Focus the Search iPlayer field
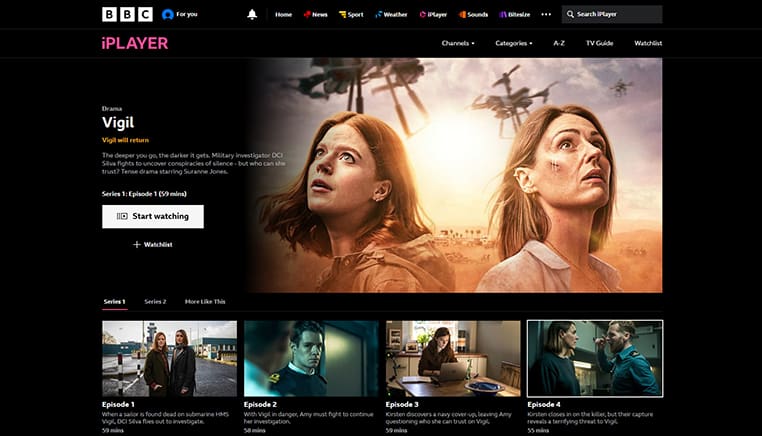This screenshot has height=436, width=762. [x=612, y=14]
